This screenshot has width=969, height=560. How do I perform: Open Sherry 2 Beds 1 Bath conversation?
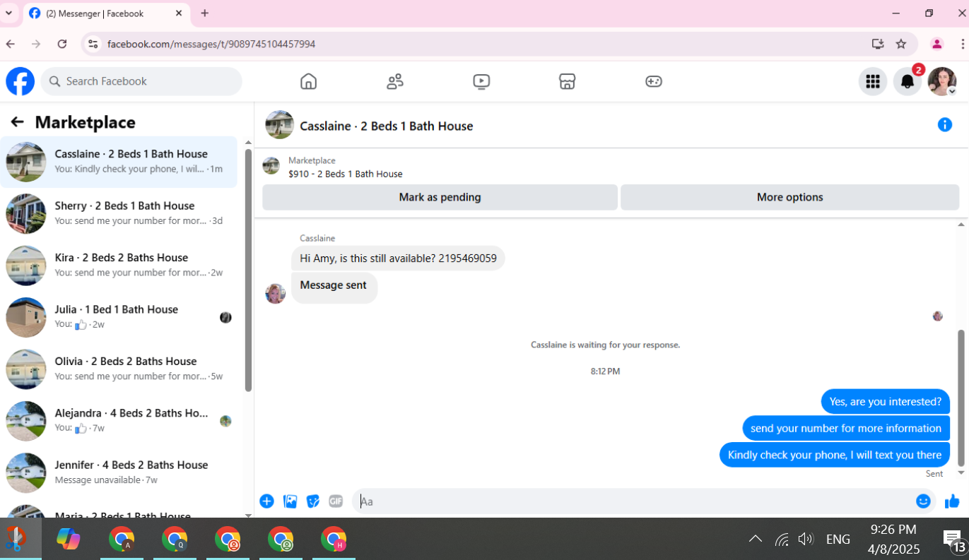119,213
